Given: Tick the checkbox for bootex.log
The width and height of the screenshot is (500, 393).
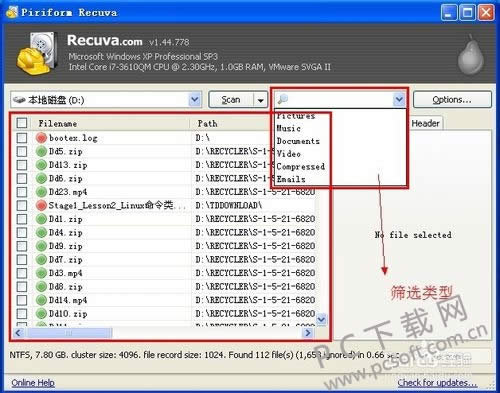Looking at the screenshot, I should [x=22, y=138].
